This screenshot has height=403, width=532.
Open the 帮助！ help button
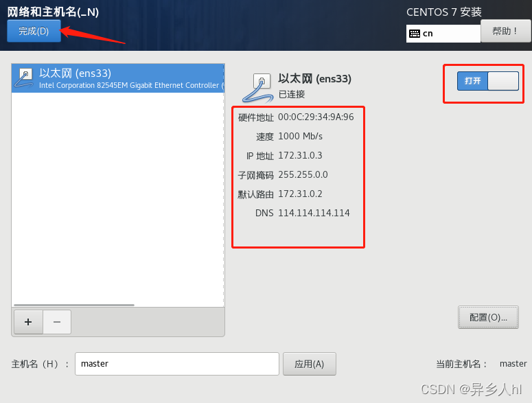pos(505,31)
